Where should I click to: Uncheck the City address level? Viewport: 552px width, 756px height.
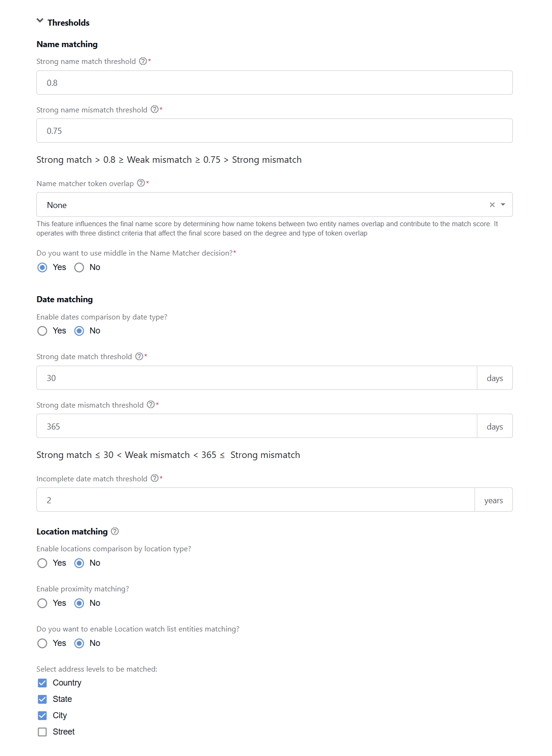42,715
